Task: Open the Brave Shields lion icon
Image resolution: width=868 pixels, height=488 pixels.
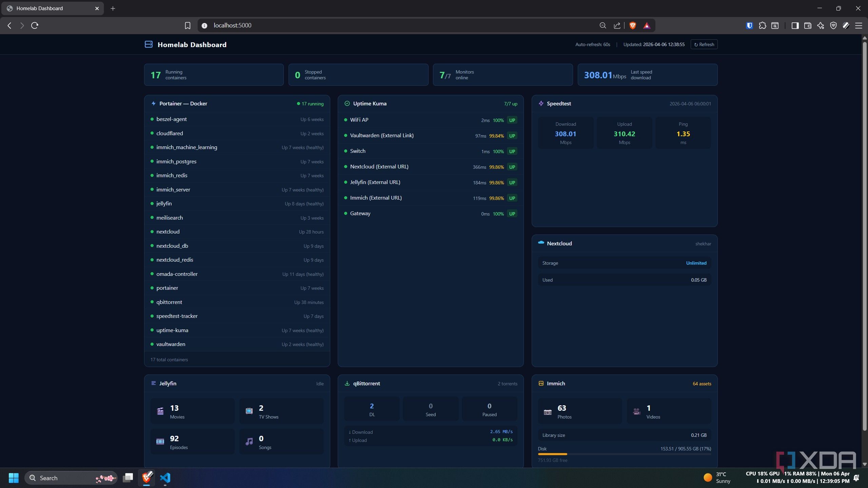Action: [x=633, y=25]
